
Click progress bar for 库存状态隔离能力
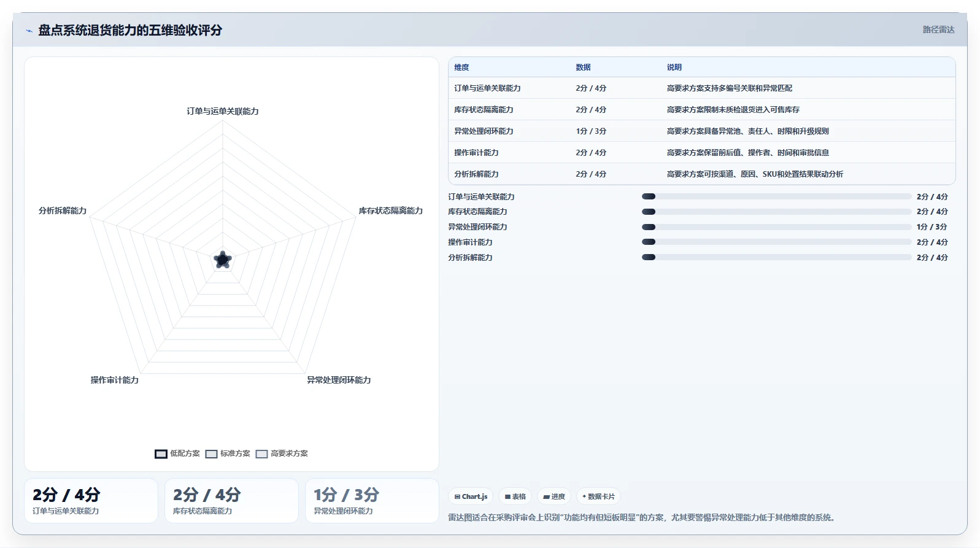point(776,212)
